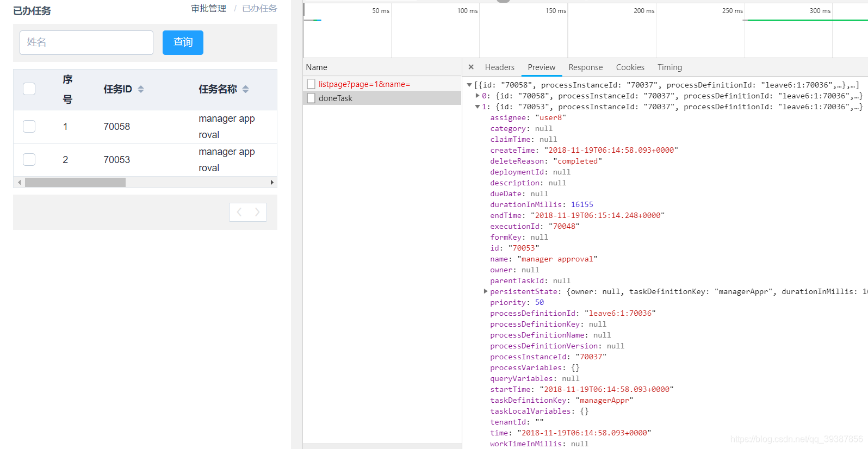Click the 250 ms timeline marker

(733, 11)
